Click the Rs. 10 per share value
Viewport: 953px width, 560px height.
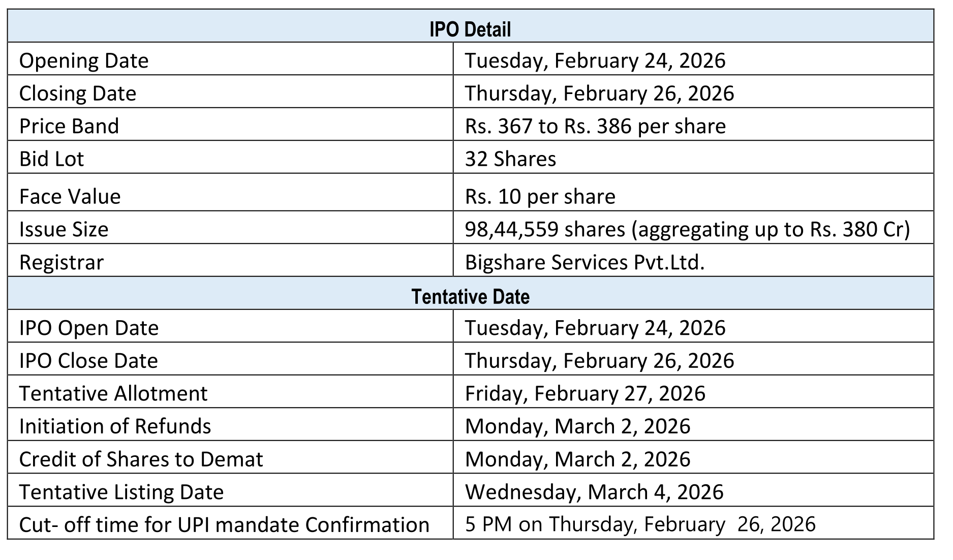pos(540,197)
